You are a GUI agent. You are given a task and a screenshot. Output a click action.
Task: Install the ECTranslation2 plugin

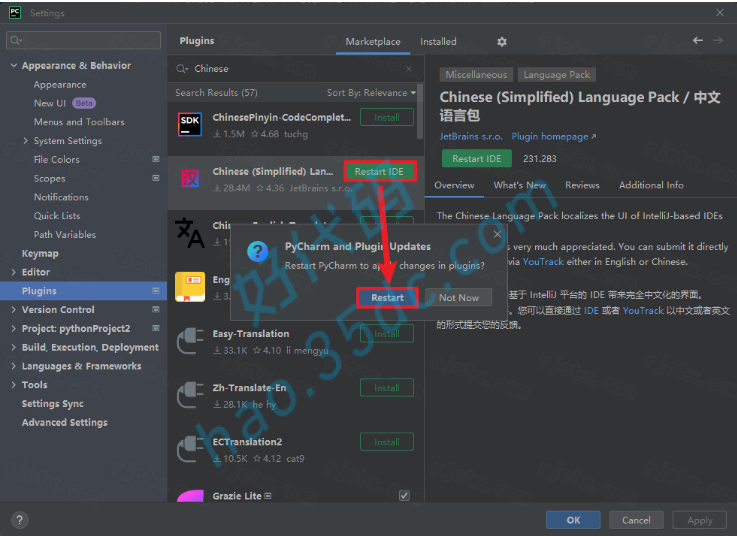tap(387, 442)
